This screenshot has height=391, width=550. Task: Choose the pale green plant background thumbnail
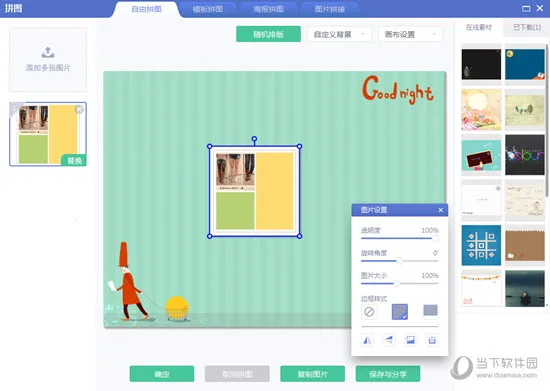click(x=525, y=110)
